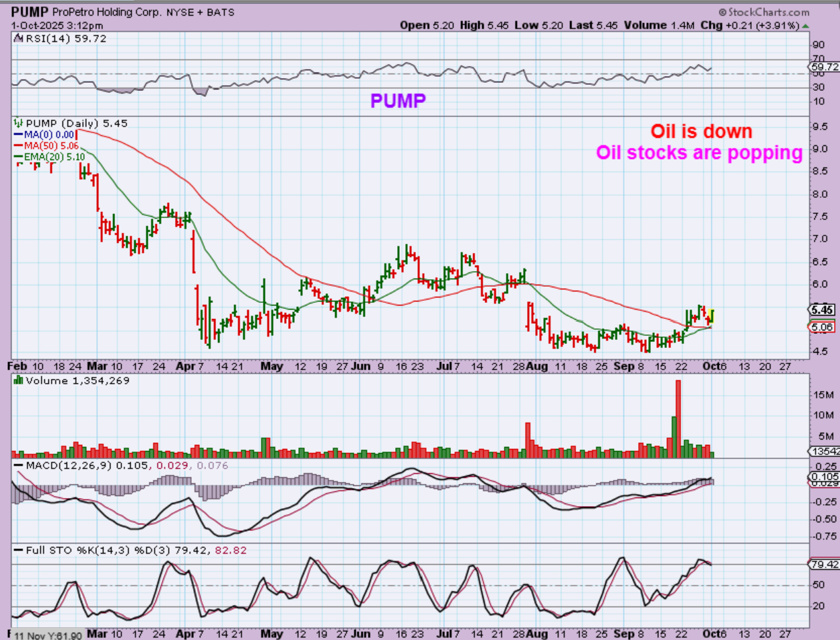The height and width of the screenshot is (640, 840).
Task: Click the Feb label on the price date axis
Action: coord(16,365)
